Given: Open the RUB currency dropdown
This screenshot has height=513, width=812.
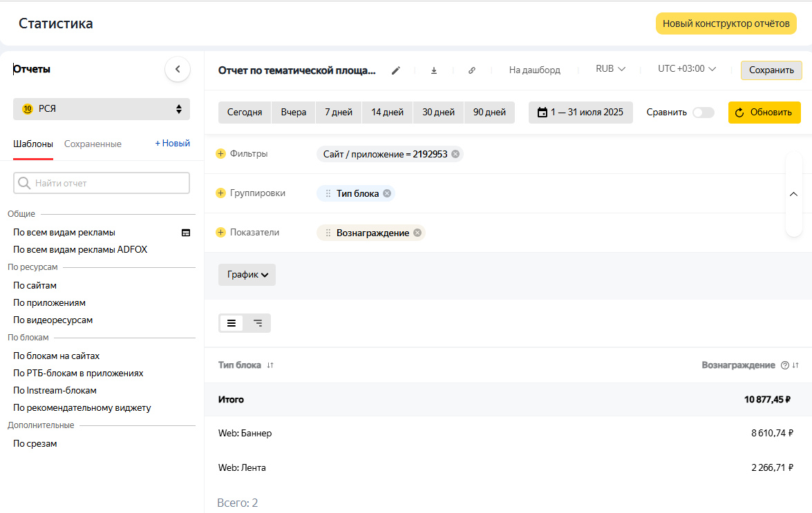Looking at the screenshot, I should (610, 69).
